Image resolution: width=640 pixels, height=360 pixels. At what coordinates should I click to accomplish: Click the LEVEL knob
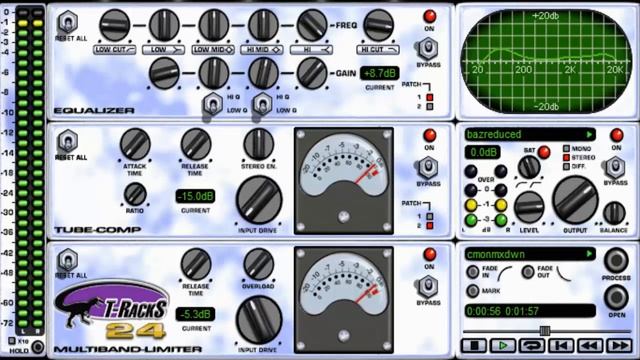click(x=529, y=207)
